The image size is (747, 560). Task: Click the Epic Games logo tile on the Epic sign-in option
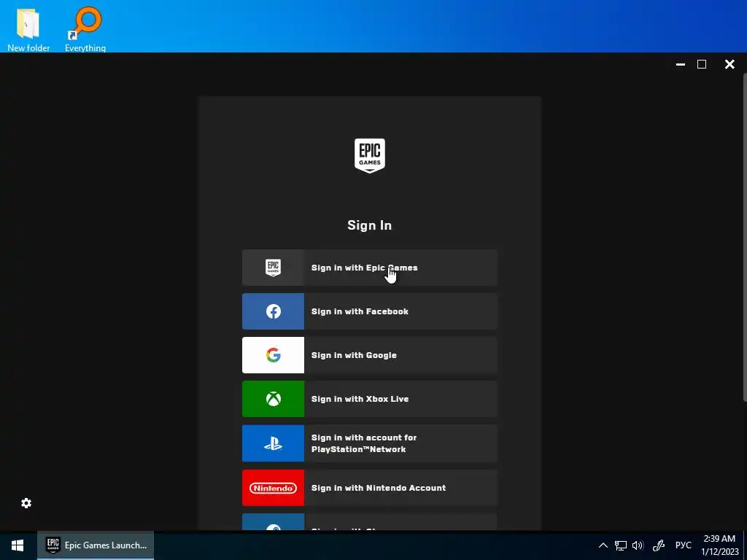point(273,268)
